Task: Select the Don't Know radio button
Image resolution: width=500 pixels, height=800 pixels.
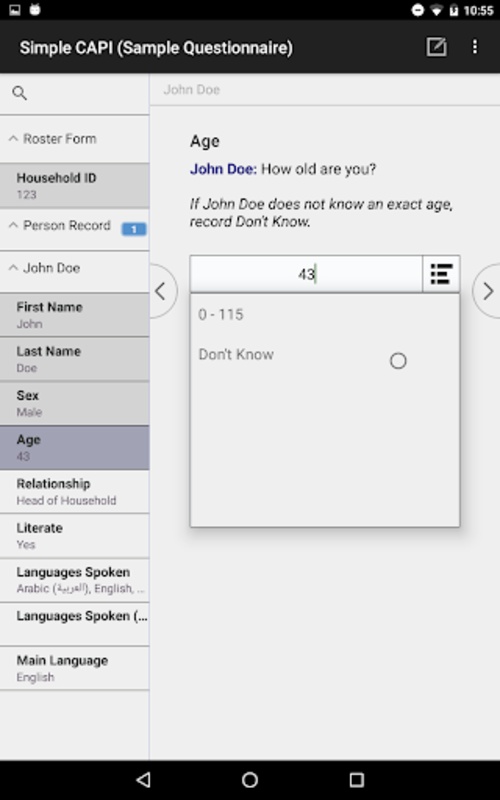Action: pos(398,361)
